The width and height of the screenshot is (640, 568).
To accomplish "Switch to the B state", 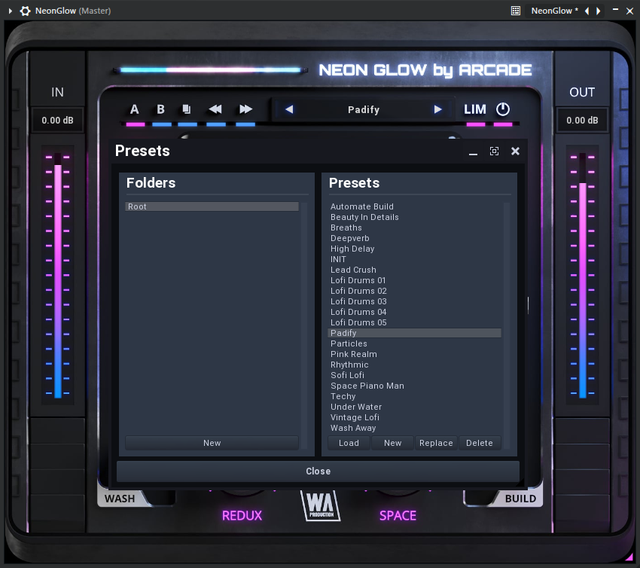I will pos(161,109).
